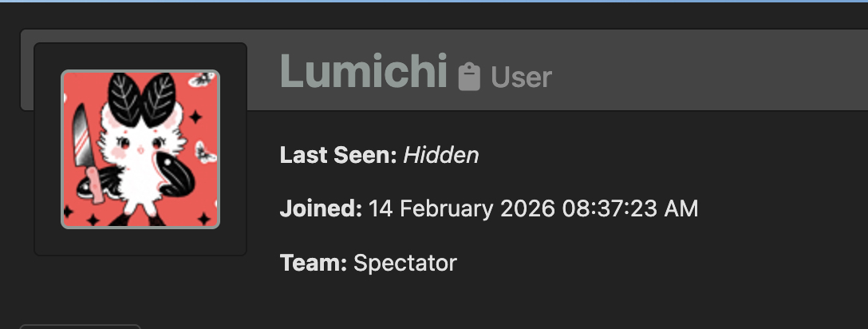Screen dimensions: 868x329
Task: Select the "User" role label
Action: (x=521, y=77)
